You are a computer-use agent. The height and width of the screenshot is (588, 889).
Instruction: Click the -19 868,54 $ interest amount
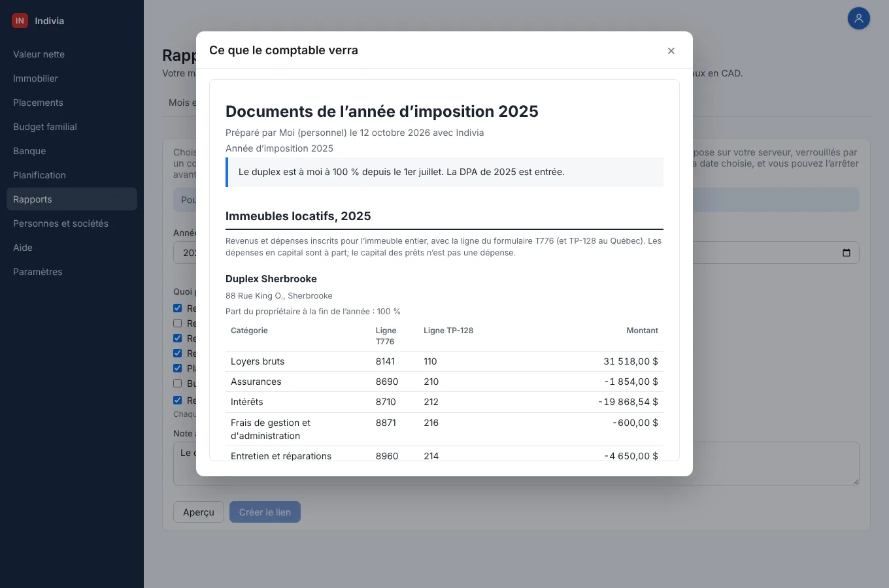(x=628, y=402)
